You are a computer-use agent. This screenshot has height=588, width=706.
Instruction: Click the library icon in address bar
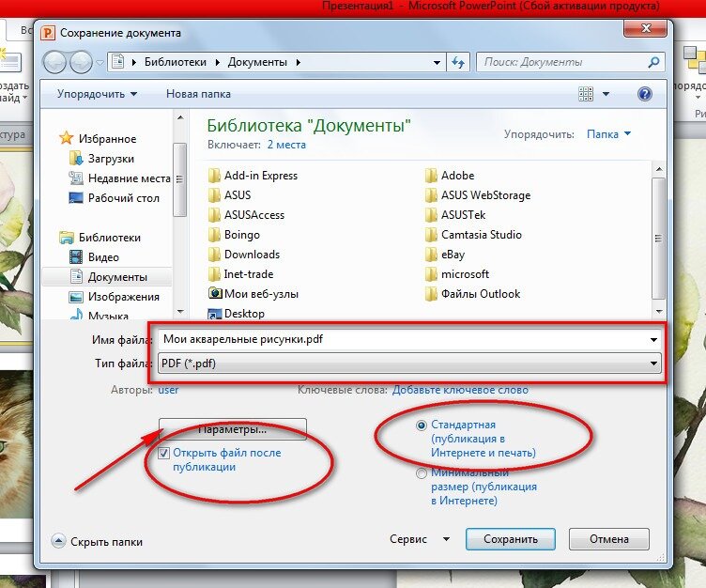click(x=118, y=62)
